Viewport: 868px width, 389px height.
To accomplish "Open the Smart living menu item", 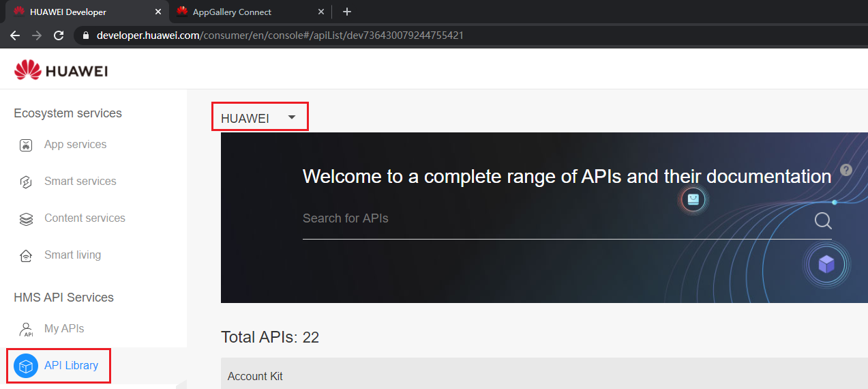I will (x=72, y=255).
